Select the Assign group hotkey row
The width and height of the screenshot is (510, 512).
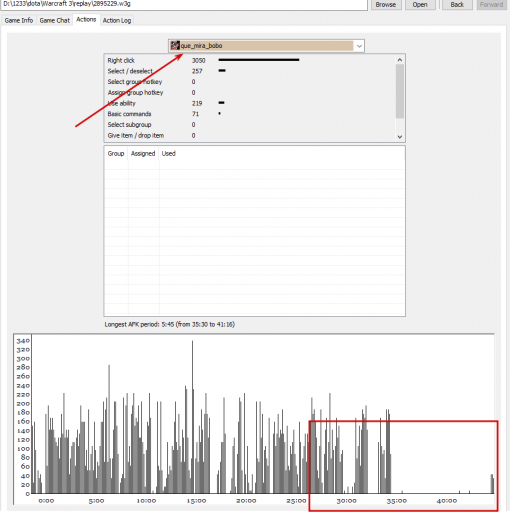point(250,92)
